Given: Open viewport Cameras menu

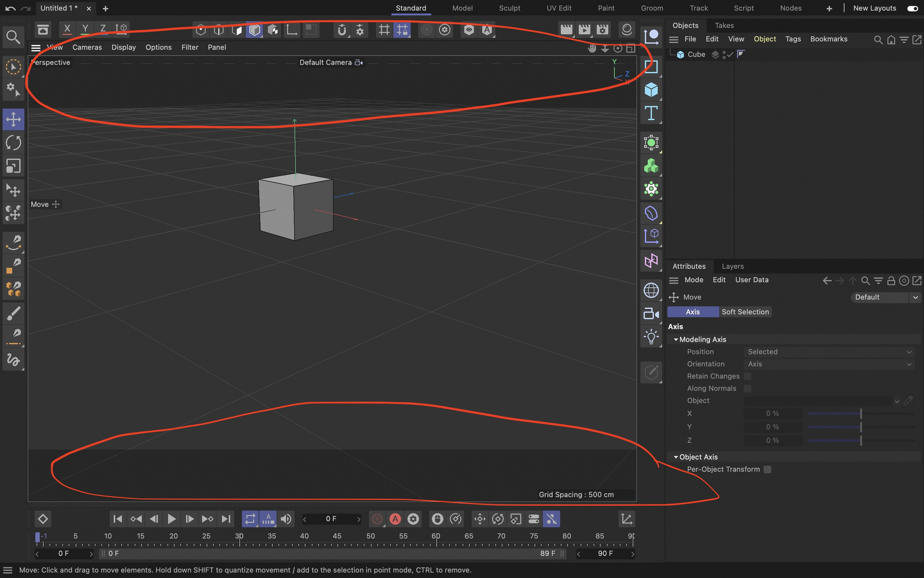Looking at the screenshot, I should [x=87, y=47].
